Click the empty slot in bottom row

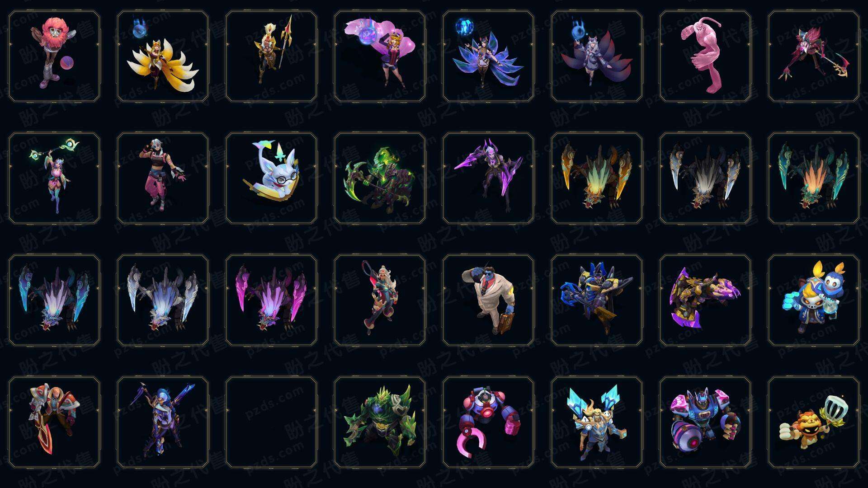[271, 422]
